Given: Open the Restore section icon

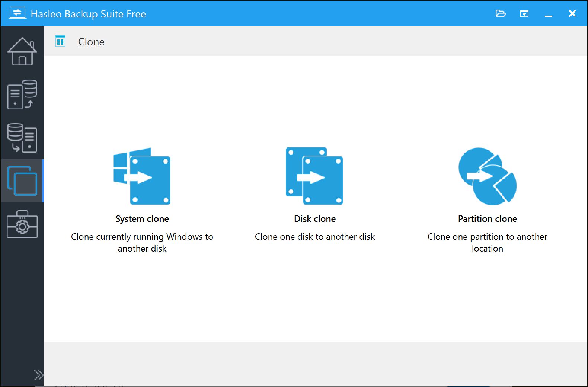Looking at the screenshot, I should (22, 138).
